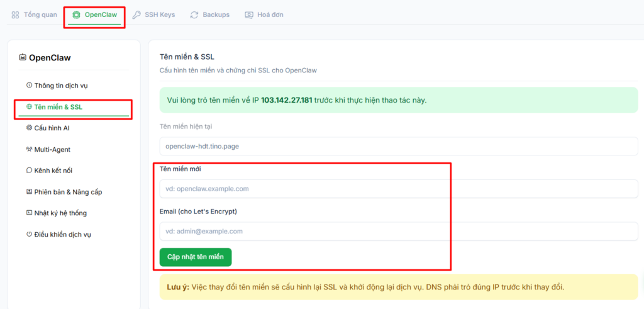Focus the Tên miền mới input field
Image resolution: width=644 pixels, height=309 pixels.
pyautogui.click(x=399, y=189)
